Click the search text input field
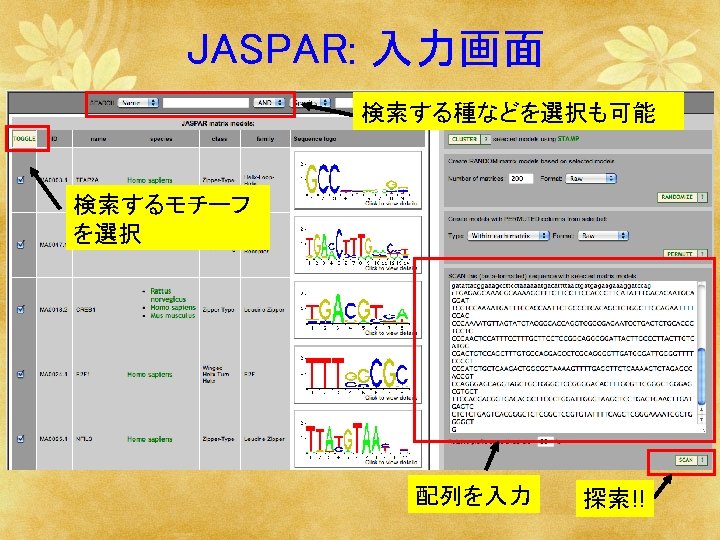The width and height of the screenshot is (720, 540). pos(206,103)
